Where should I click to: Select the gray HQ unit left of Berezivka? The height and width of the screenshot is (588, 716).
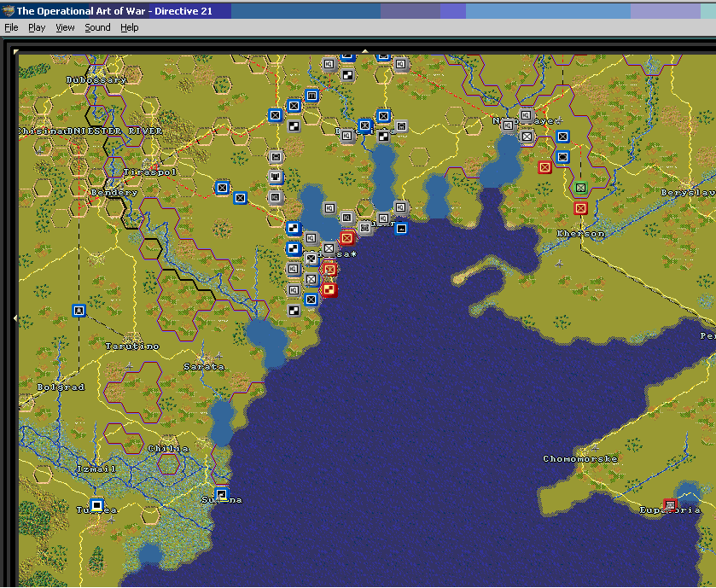point(346,136)
